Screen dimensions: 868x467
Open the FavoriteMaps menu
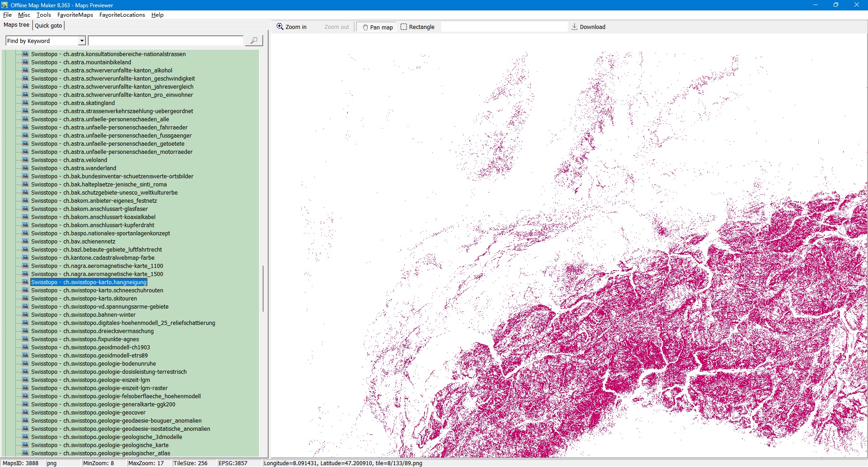(x=75, y=15)
